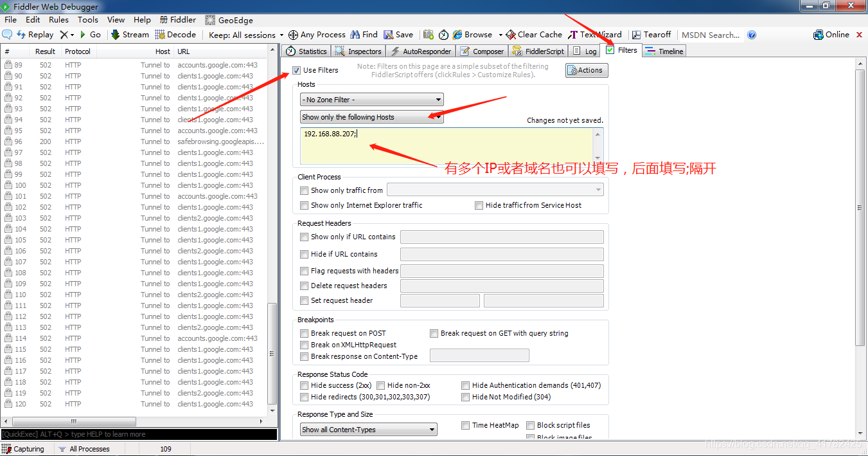Image resolution: width=868 pixels, height=456 pixels.
Task: Switch to the Log tab
Action: pyautogui.click(x=585, y=51)
